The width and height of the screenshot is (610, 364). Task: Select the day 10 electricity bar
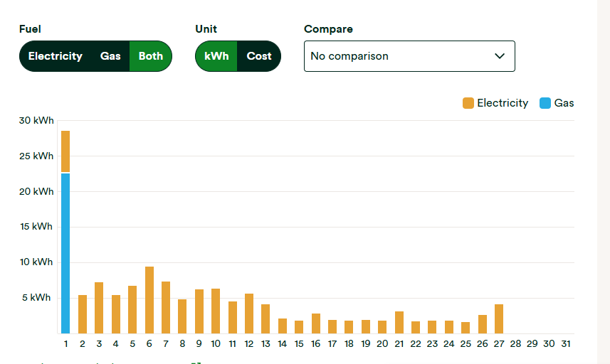(216, 311)
